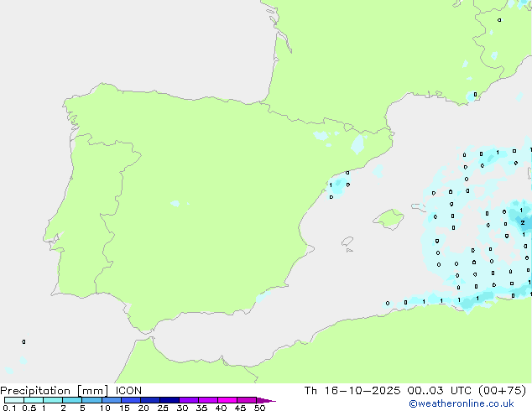532x411 pixels.
Task: Click the '0.1' legend scale label
Action: click(9, 408)
